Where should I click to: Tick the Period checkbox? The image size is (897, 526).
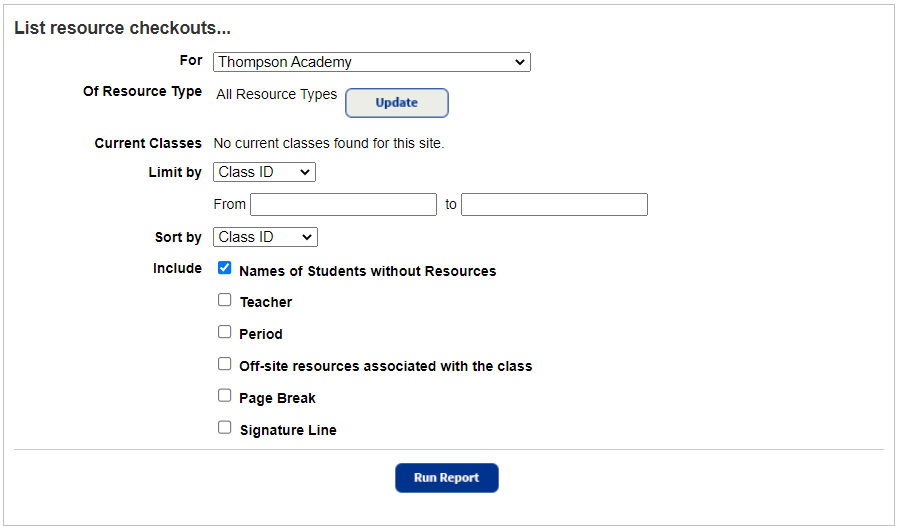[225, 331]
